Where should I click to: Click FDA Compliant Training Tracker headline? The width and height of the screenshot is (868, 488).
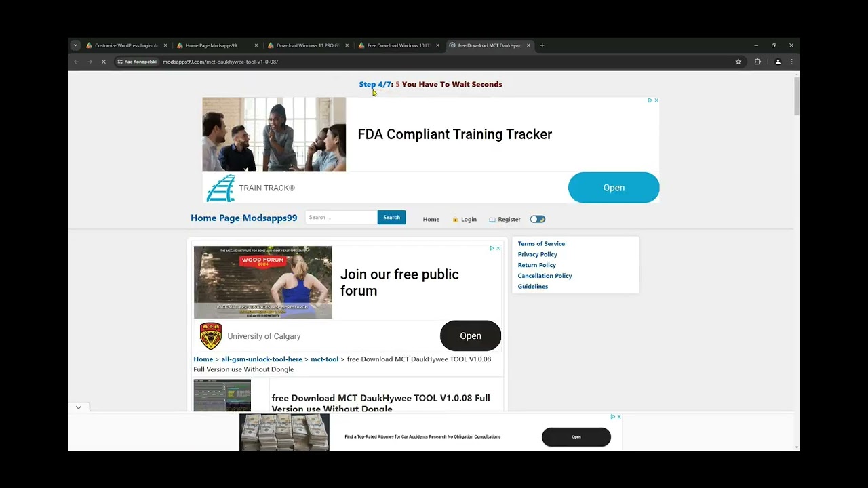(x=454, y=134)
